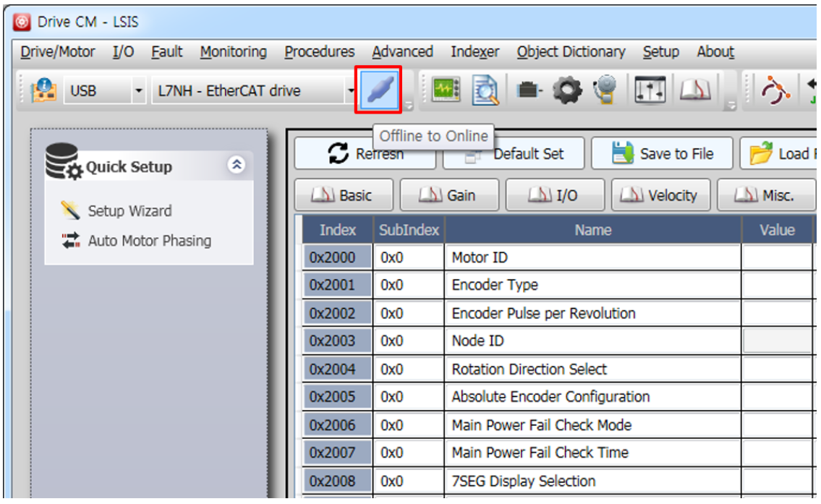Open the Advanced menu
The width and height of the screenshot is (821, 504).
(402, 52)
